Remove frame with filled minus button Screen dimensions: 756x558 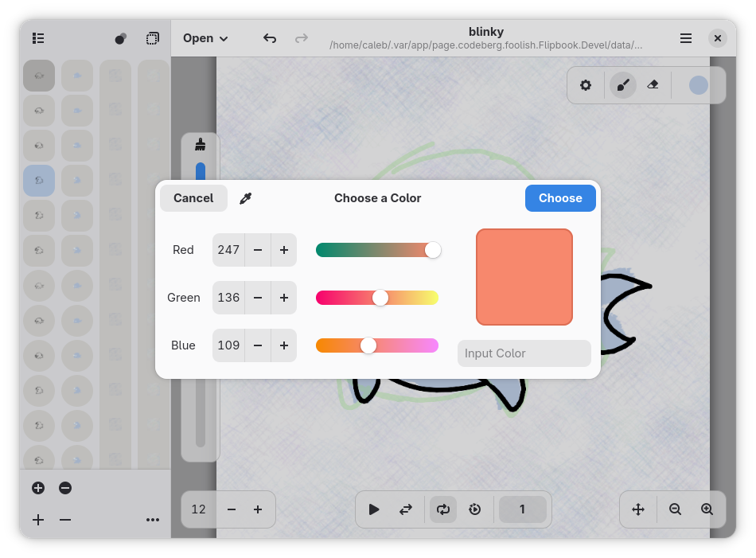[x=65, y=488]
